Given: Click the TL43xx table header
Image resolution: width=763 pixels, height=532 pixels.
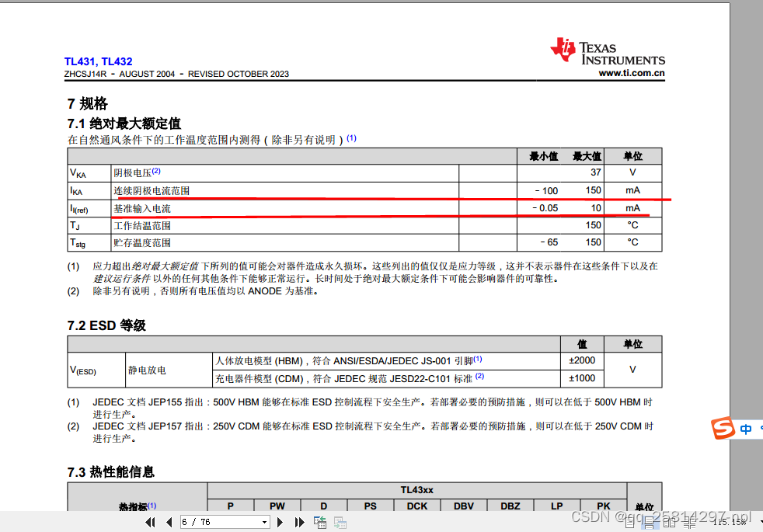Looking at the screenshot, I should click(417, 490).
